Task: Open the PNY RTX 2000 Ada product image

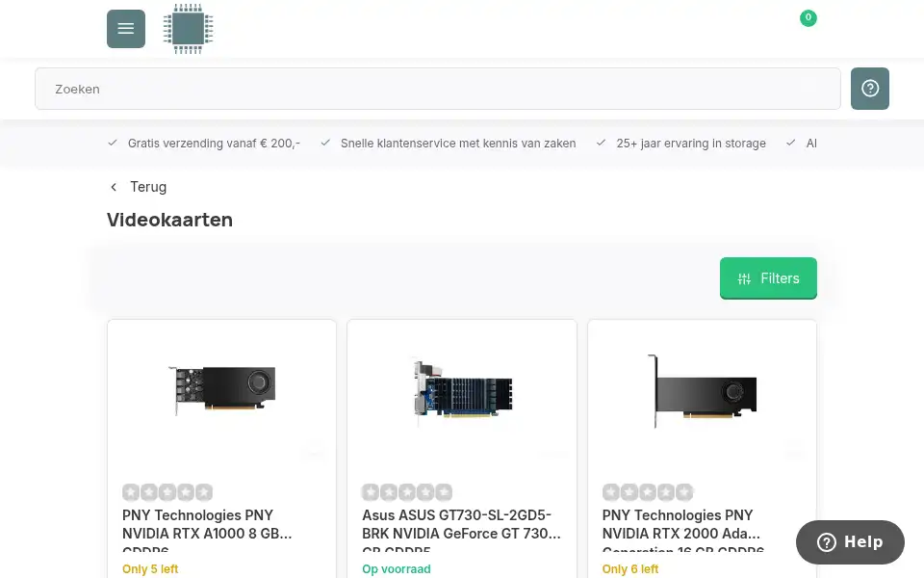Action: [702, 390]
